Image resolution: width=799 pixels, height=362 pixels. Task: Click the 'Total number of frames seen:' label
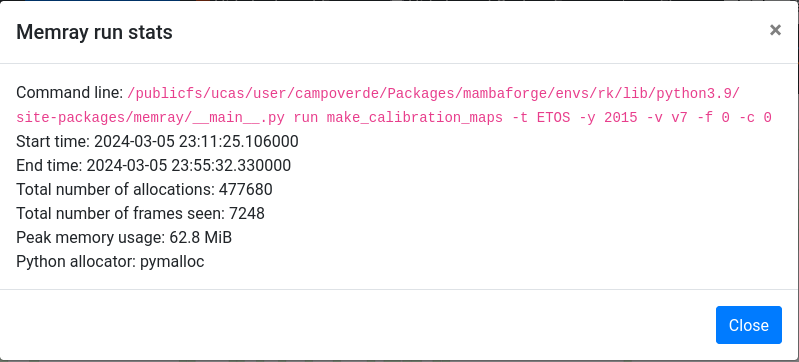point(121,213)
